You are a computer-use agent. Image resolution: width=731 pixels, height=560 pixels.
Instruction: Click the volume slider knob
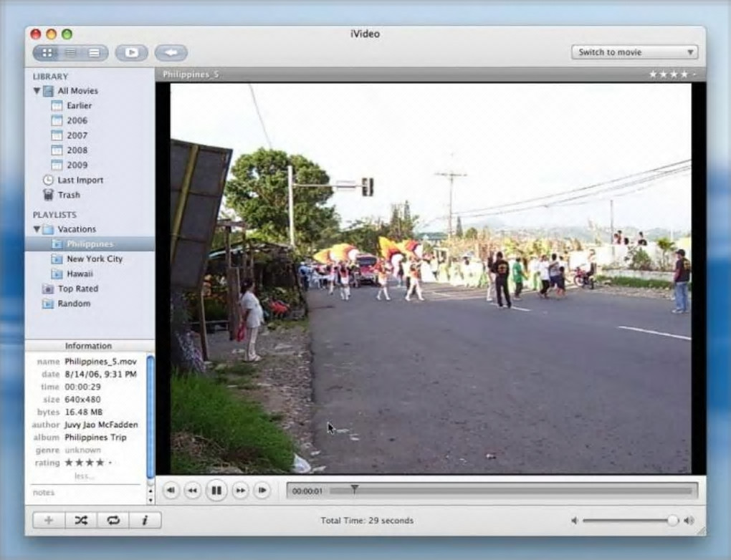coord(672,521)
